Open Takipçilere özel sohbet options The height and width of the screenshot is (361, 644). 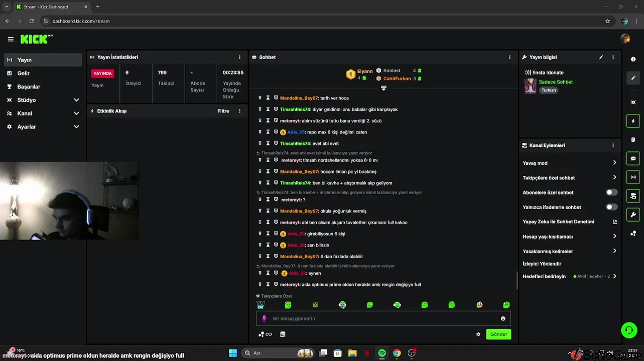[x=569, y=177]
